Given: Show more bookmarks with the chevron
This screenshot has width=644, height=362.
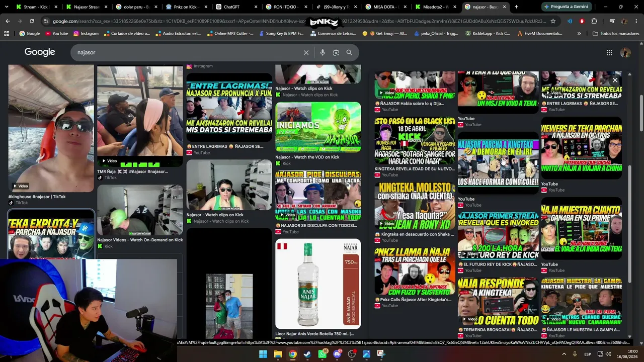Looking at the screenshot, I should click(579, 34).
